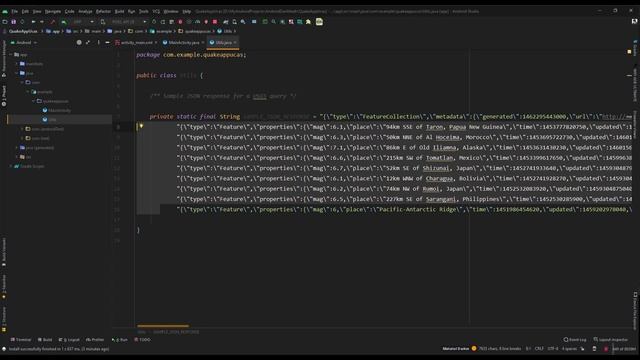Switch to the activity_main.xml tab
The width and height of the screenshot is (640, 360).
pyautogui.click(x=136, y=42)
